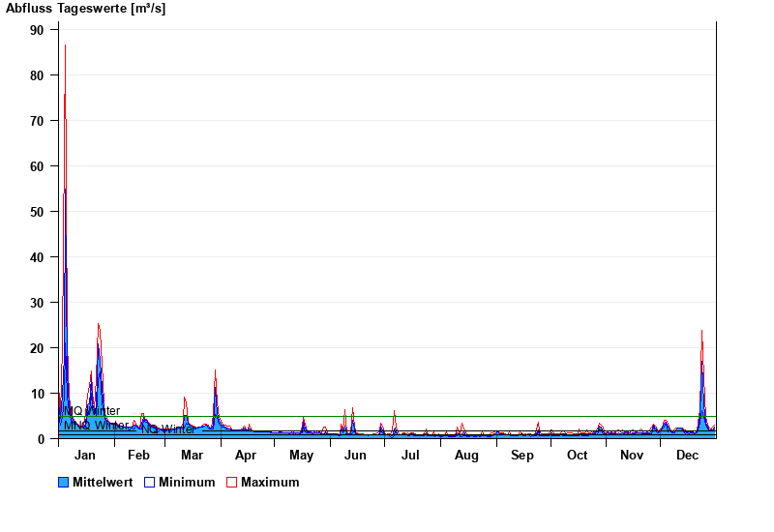Click the red-outlined Maximum legend swatch
The image size is (774, 532).
(x=231, y=483)
